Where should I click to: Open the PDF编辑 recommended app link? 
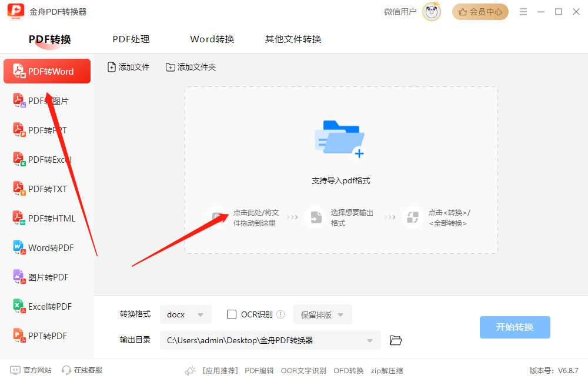pyautogui.click(x=259, y=371)
